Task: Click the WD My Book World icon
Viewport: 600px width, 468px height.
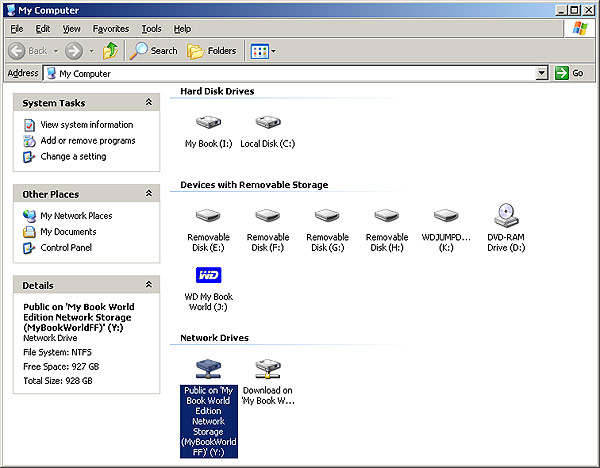Action: click(208, 275)
